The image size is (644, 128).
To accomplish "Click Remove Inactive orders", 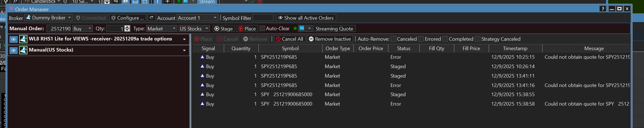I will click(x=330, y=39).
